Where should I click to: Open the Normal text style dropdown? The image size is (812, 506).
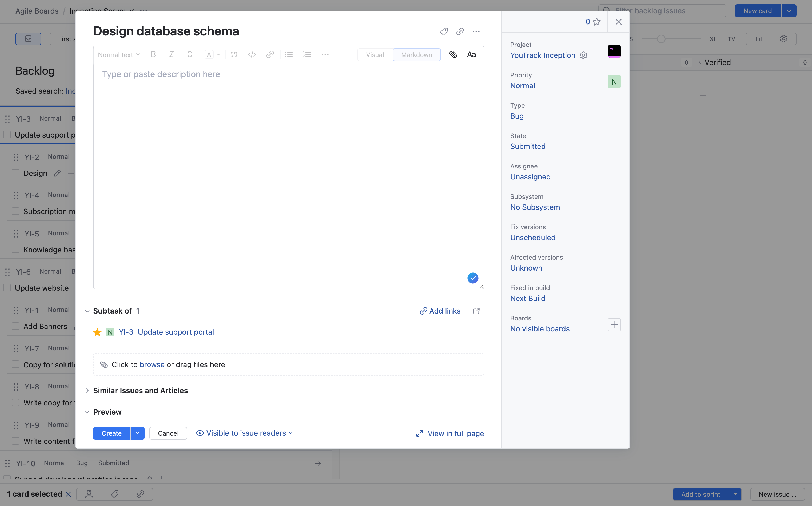pyautogui.click(x=118, y=55)
